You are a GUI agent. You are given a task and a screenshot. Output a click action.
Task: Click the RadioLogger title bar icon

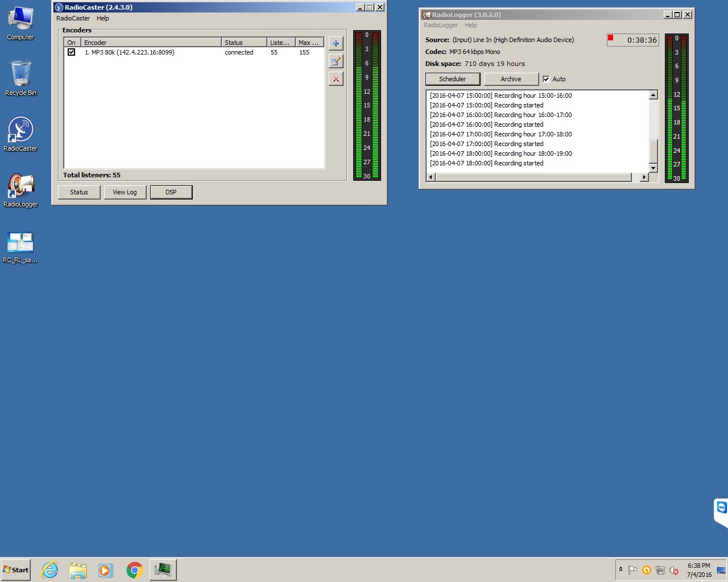(427, 15)
